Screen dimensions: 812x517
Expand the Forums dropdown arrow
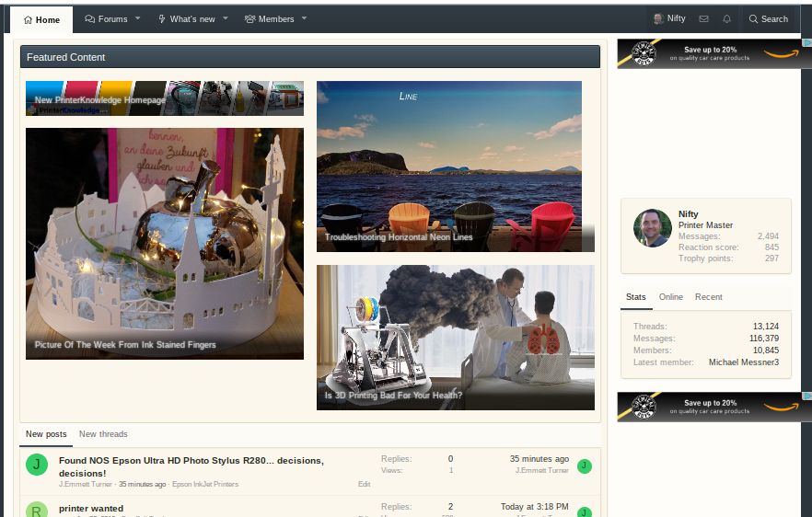(x=138, y=18)
